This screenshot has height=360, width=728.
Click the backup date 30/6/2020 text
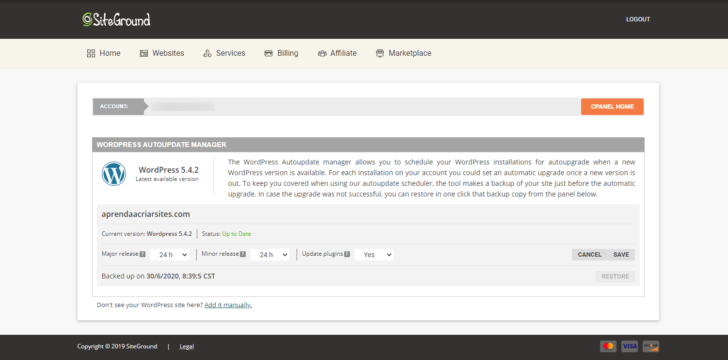[181, 276]
